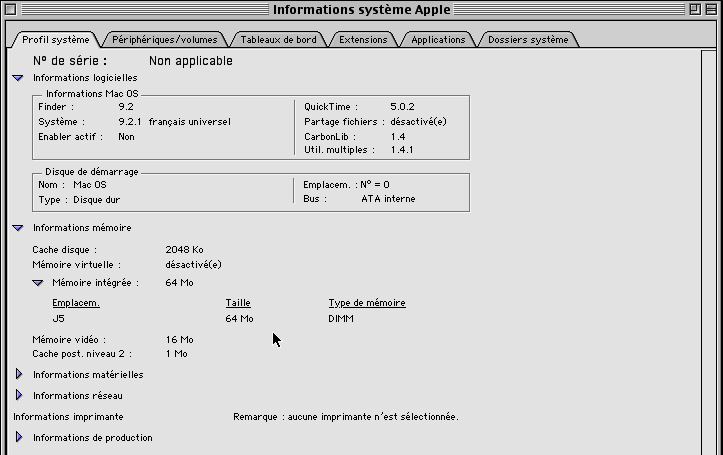The image size is (723, 455).
Task: Click the window zoom box
Action: coord(695,9)
